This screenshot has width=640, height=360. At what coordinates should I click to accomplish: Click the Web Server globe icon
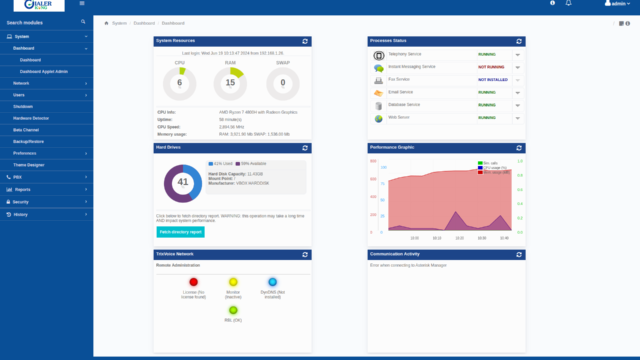coord(379,119)
